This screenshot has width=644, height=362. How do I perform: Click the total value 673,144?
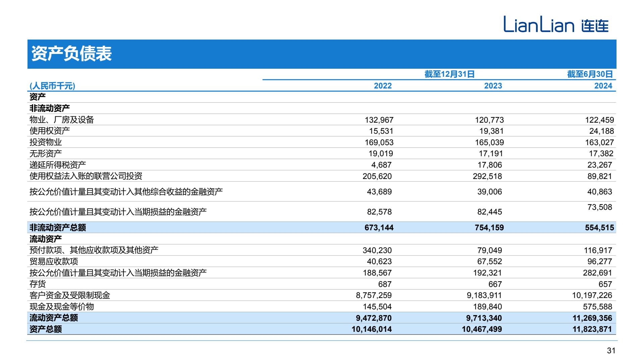[379, 228]
